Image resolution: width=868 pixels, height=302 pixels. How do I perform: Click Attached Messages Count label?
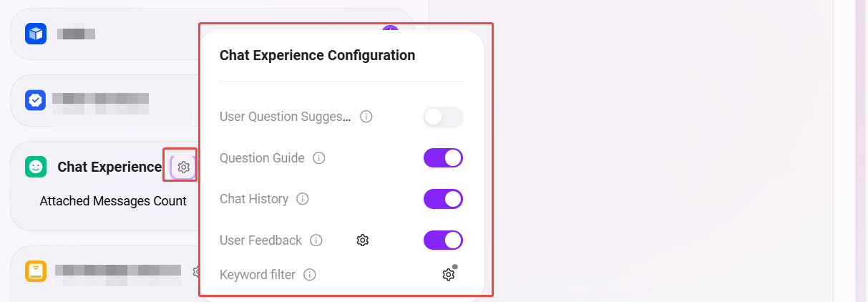[x=113, y=201]
